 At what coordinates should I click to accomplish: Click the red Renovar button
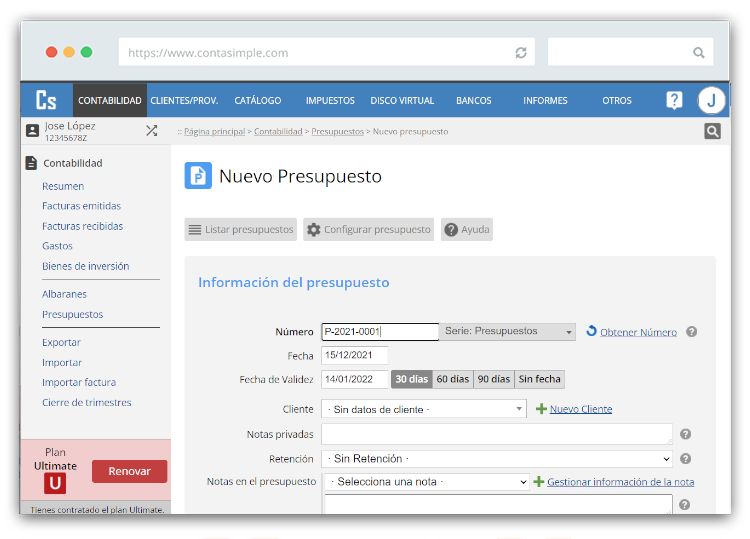(x=129, y=471)
